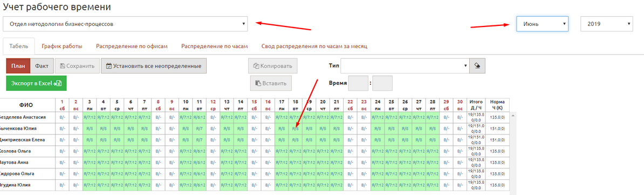644x195 pixels.
Task: Click the ФИО column header
Action: 26,104
